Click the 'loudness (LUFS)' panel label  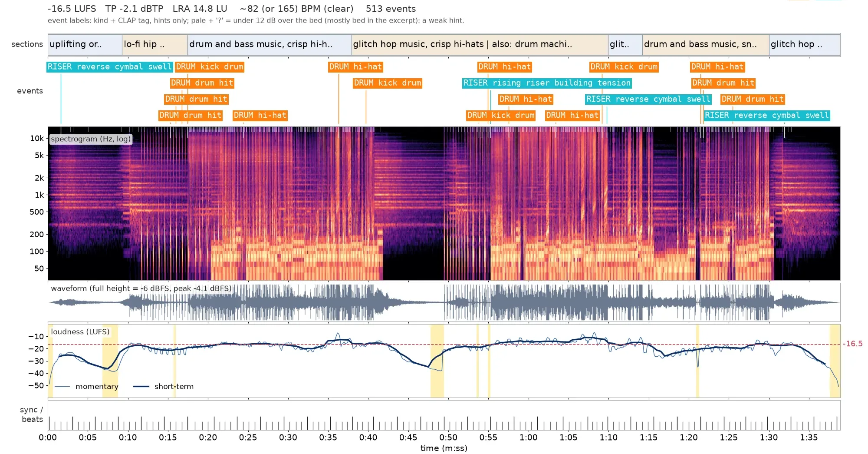pos(80,332)
